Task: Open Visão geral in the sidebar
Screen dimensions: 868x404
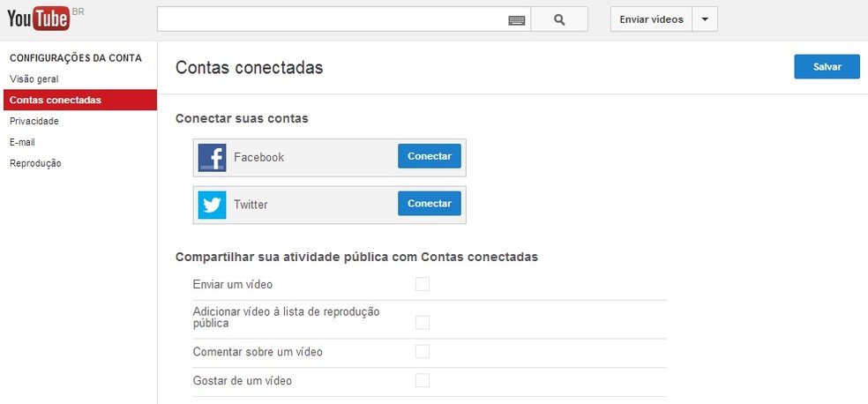Action: click(34, 79)
